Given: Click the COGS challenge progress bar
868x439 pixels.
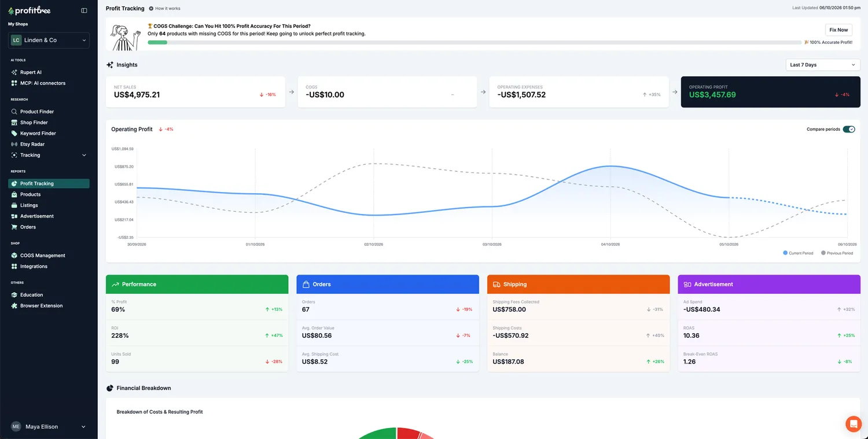Looking at the screenshot, I should [x=475, y=42].
